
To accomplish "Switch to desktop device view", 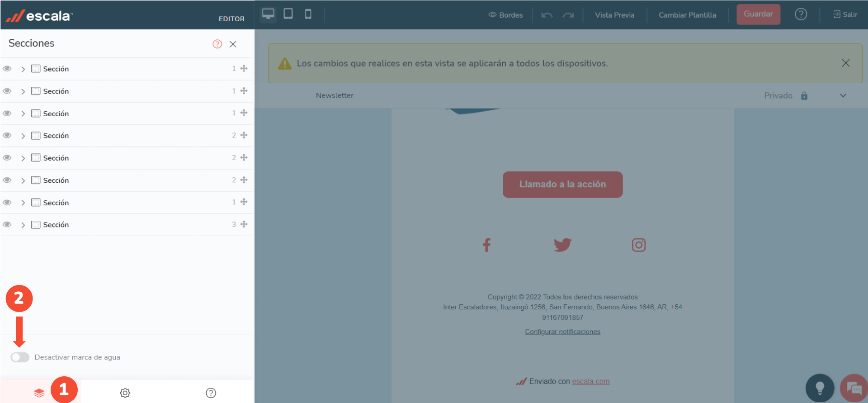I will tap(268, 14).
